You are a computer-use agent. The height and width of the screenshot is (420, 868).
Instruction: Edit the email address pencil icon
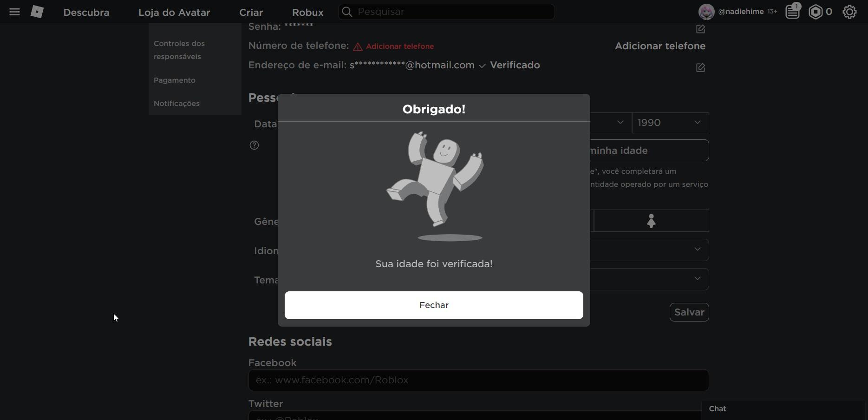click(x=700, y=68)
